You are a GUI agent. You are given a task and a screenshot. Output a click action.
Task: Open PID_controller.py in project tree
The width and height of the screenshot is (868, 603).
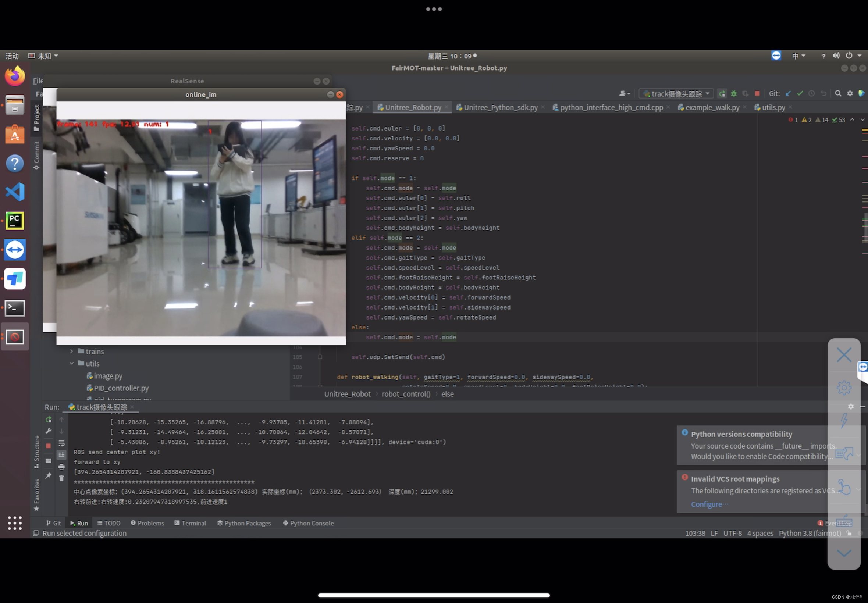tap(121, 388)
